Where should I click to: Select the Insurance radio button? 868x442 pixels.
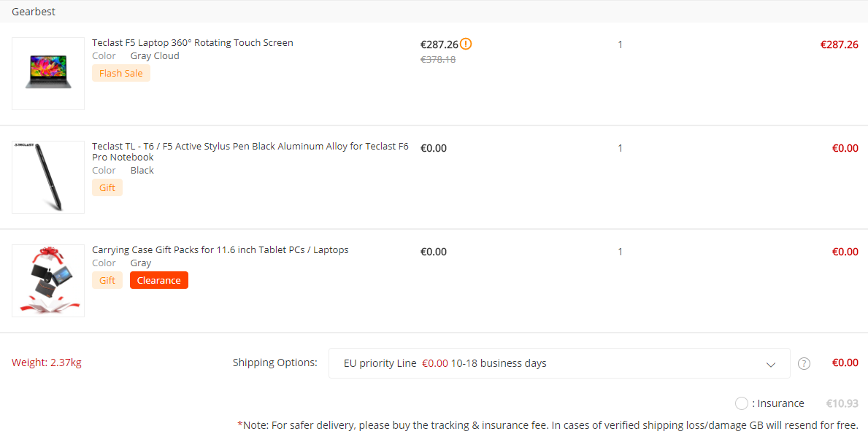[742, 403]
